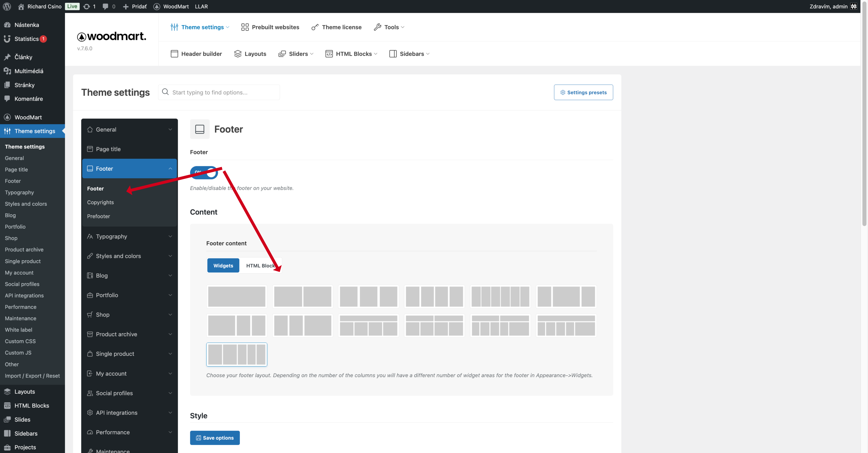Expand the Blog settings section
This screenshot has width=868, height=453.
tap(129, 276)
